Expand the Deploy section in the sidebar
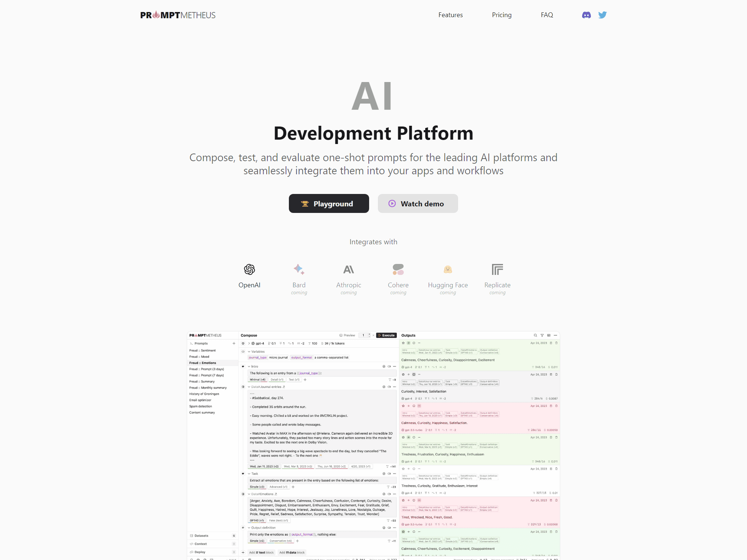Viewport: 747px width, 560px height. point(213,552)
